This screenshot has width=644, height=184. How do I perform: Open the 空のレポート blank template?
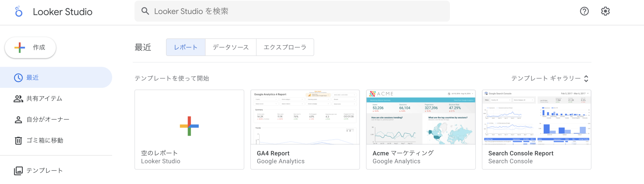coord(189,129)
